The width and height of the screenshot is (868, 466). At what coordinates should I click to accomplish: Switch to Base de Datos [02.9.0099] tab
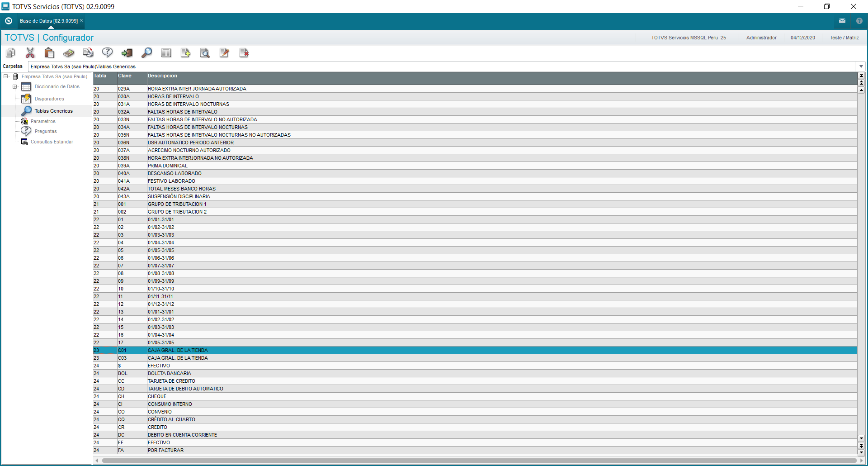point(49,21)
